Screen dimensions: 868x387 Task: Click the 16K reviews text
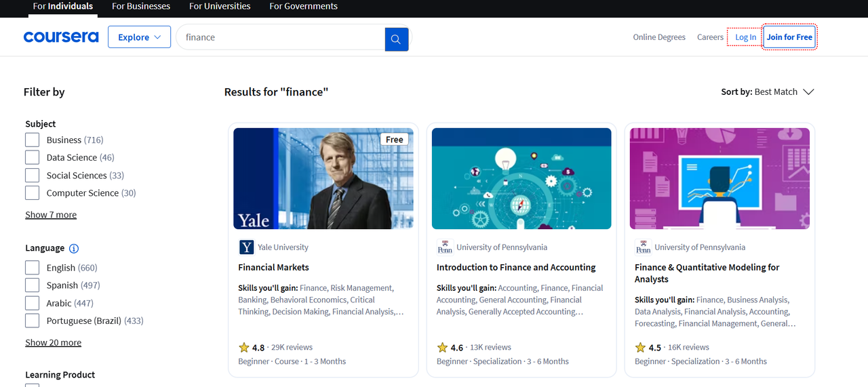(688, 348)
